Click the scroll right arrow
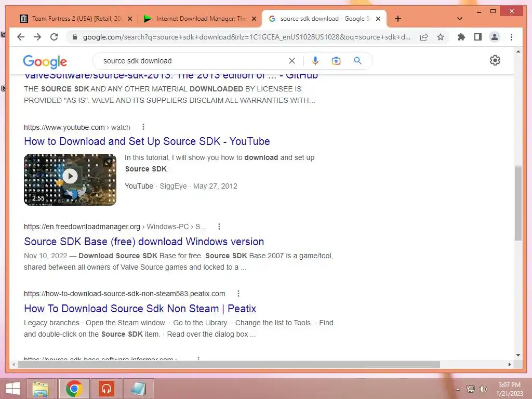Viewport: 532px width, 399px height. click(x=509, y=364)
